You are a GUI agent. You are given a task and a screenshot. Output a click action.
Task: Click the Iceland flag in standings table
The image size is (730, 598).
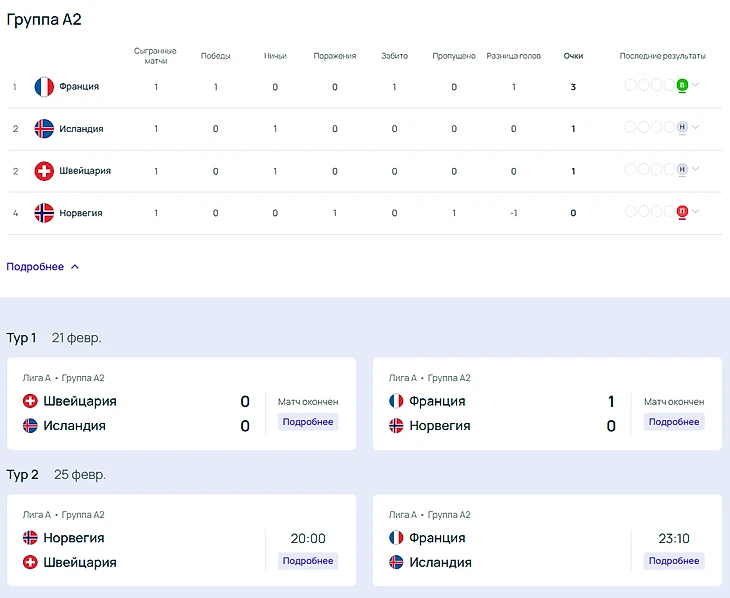(44, 129)
